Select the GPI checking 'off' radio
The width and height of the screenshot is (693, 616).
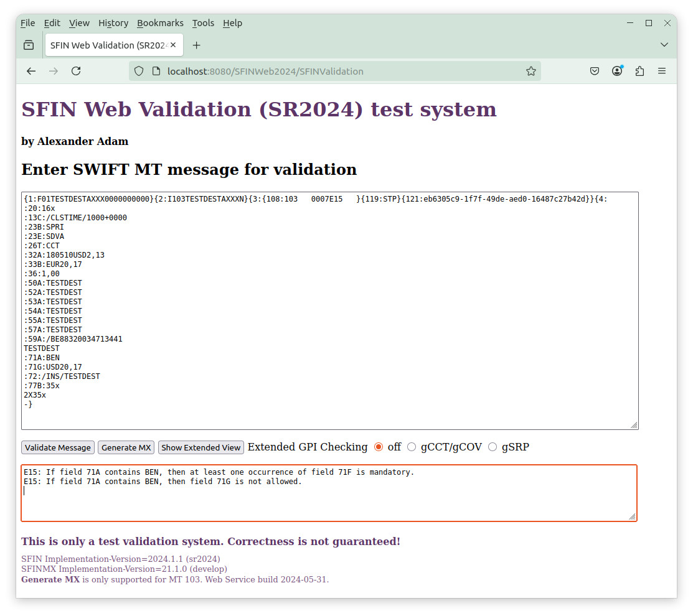(x=379, y=447)
